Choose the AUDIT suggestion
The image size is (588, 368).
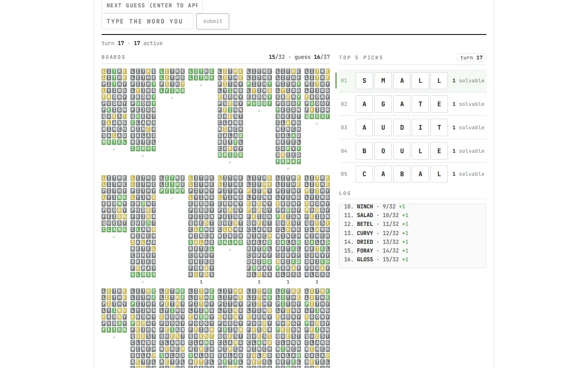(x=413, y=127)
